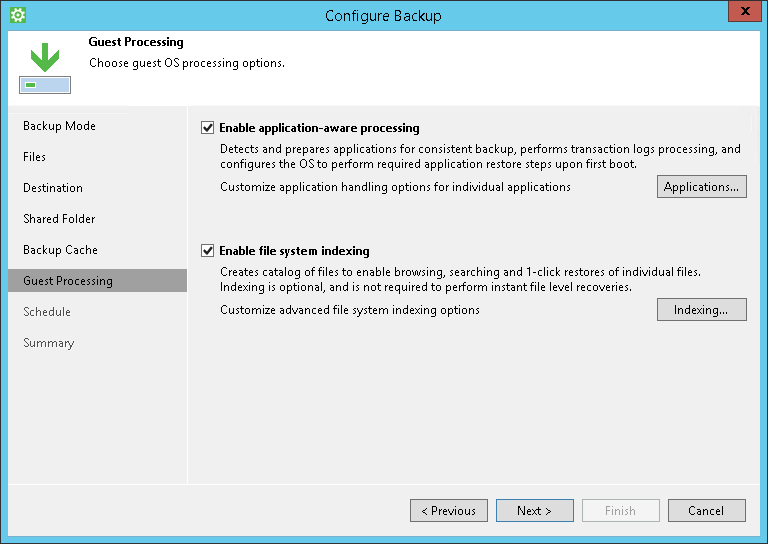768x544 pixels.
Task: Open the Indexing options dialog
Action: pyautogui.click(x=701, y=310)
